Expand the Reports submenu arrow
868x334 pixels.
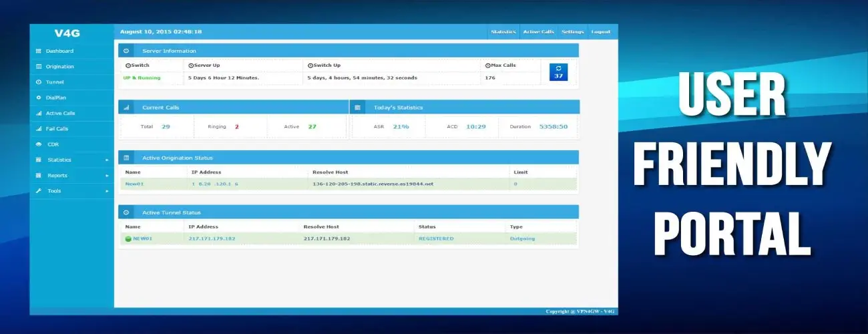pyautogui.click(x=107, y=176)
